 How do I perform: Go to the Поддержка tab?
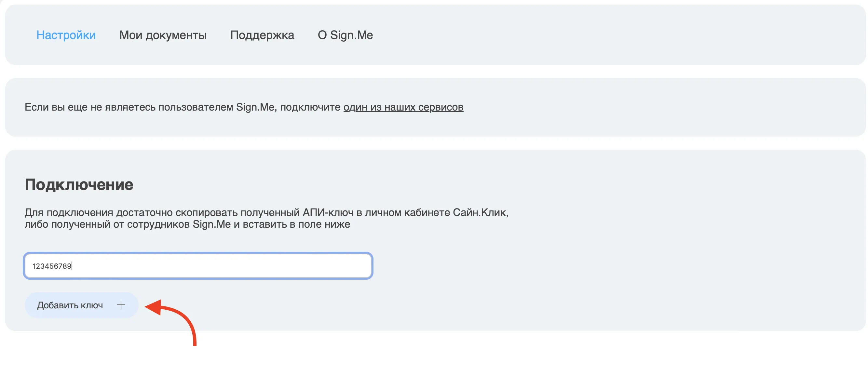click(x=262, y=35)
